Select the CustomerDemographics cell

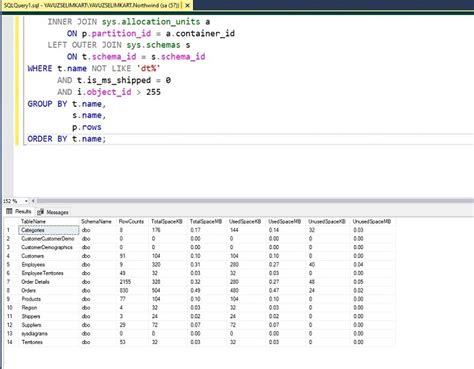(49, 247)
